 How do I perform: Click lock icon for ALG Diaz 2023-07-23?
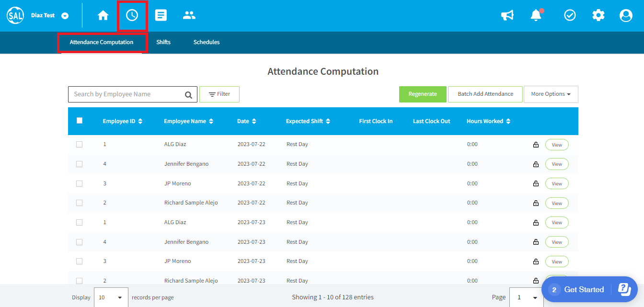coord(536,223)
